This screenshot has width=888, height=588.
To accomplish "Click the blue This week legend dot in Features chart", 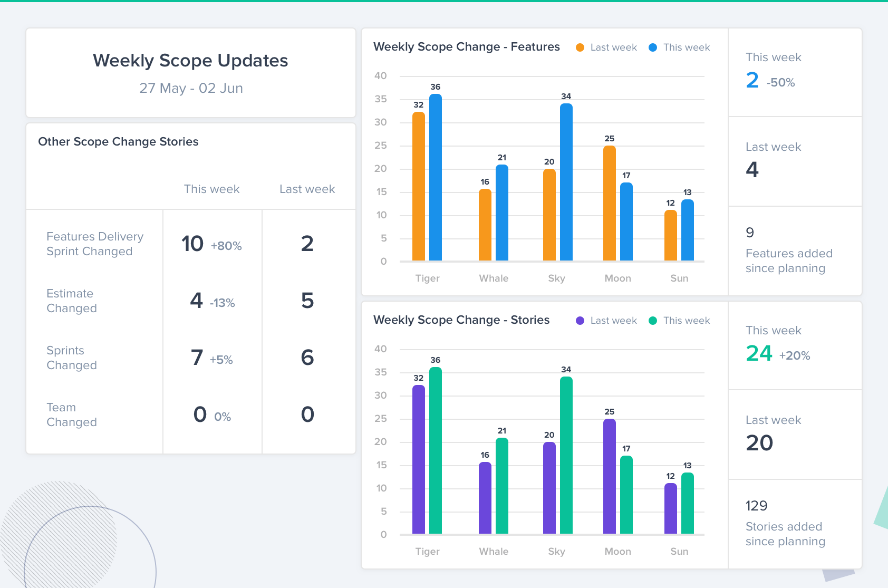I will (x=653, y=47).
